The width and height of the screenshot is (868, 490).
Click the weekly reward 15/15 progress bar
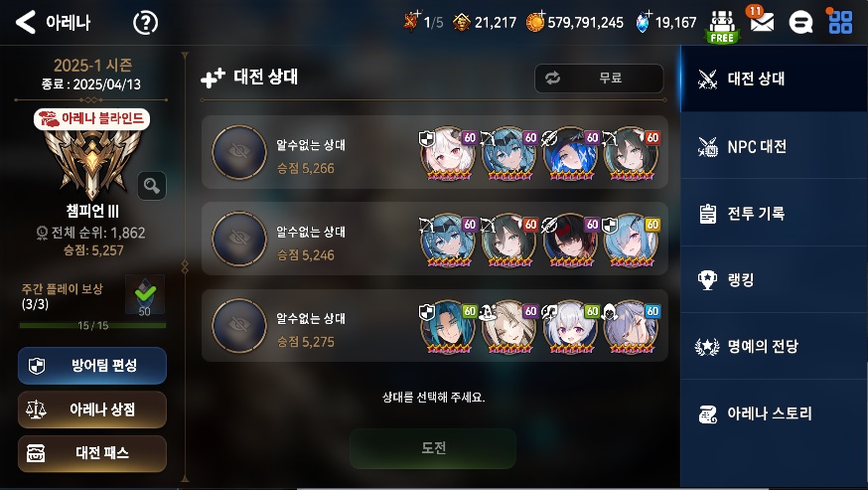pyautogui.click(x=92, y=325)
